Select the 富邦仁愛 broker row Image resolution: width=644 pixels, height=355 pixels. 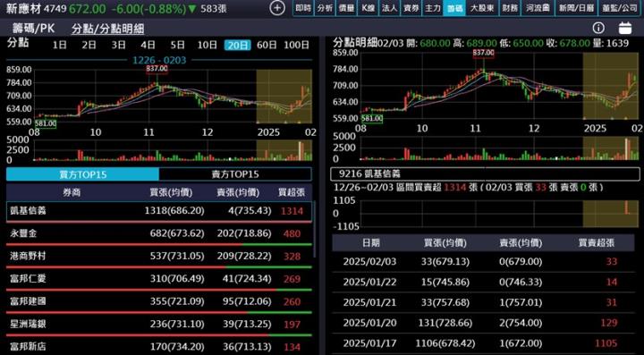tap(159, 279)
